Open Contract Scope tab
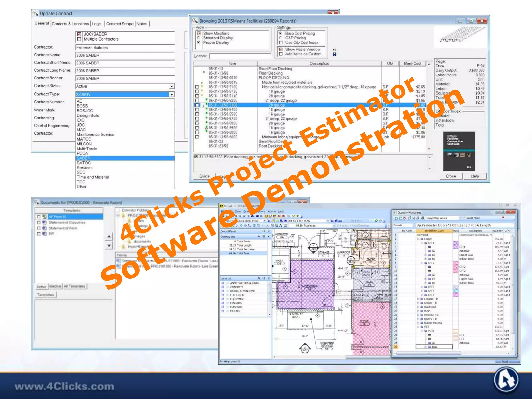Viewport: 532px width, 399px height. tap(120, 24)
